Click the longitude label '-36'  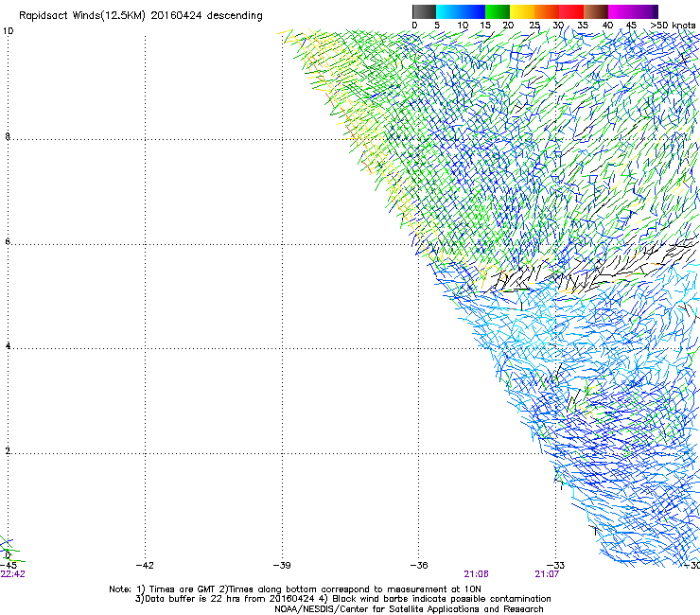[419, 566]
